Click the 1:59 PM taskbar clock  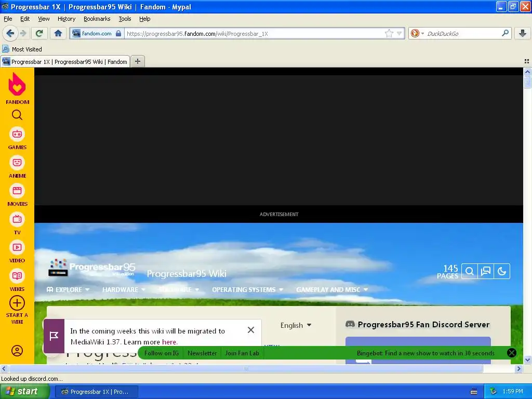coord(513,392)
